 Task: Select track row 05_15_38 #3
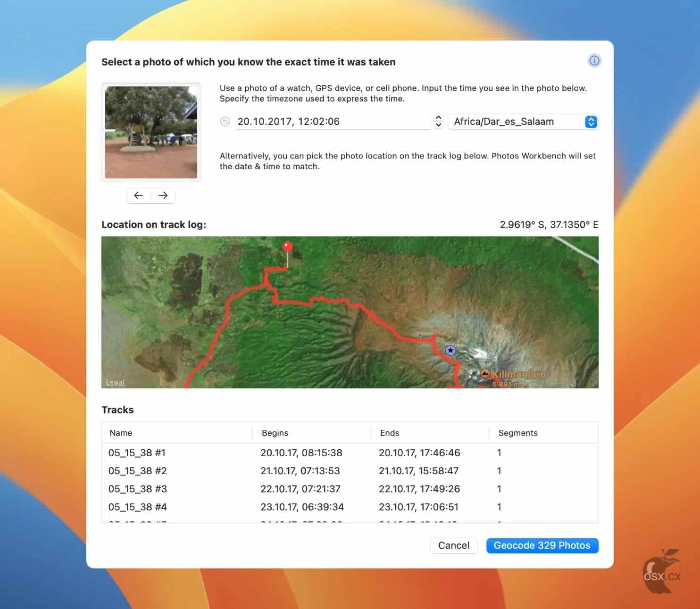tap(350, 489)
